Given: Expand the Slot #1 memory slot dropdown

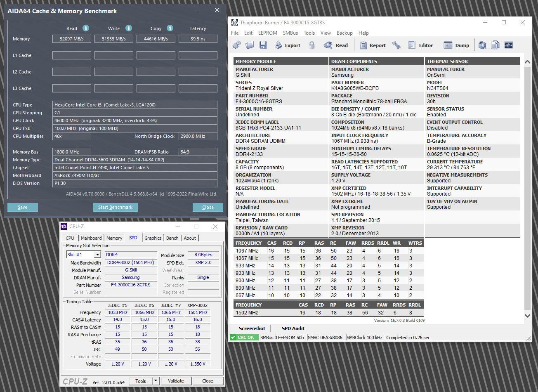Looking at the screenshot, I should click(x=97, y=255).
